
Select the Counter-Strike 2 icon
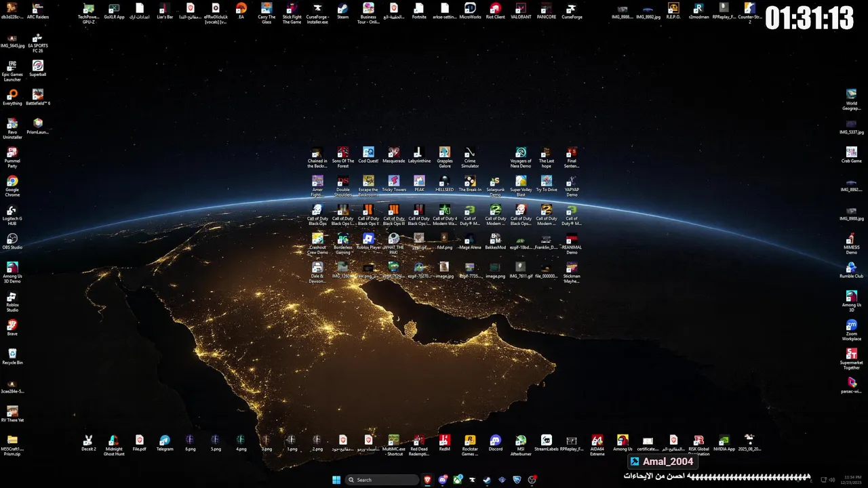pos(749,13)
